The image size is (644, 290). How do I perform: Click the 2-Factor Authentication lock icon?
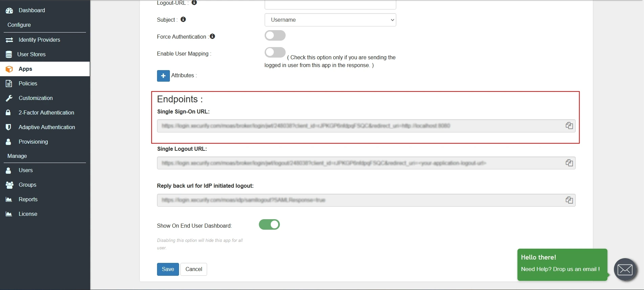(x=8, y=112)
